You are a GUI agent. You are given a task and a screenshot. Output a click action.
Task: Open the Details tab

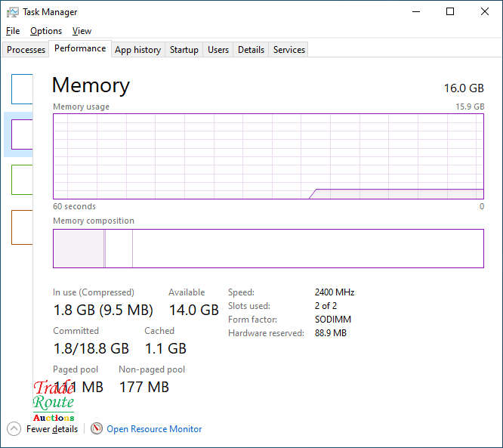(251, 50)
